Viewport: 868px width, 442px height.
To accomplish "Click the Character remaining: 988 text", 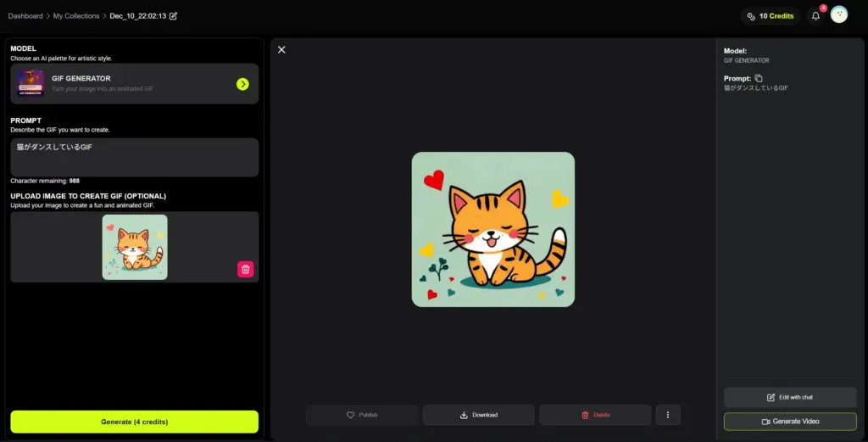I will click(45, 181).
